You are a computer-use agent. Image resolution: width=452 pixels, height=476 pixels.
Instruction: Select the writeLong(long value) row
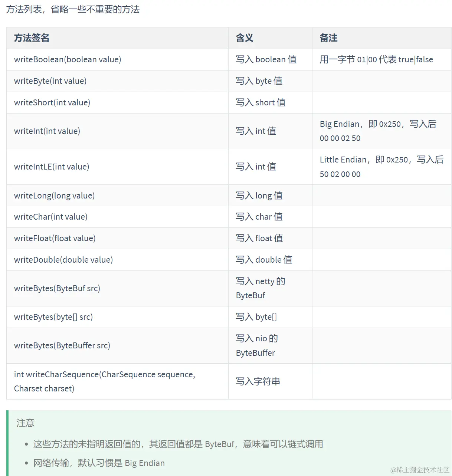click(54, 196)
